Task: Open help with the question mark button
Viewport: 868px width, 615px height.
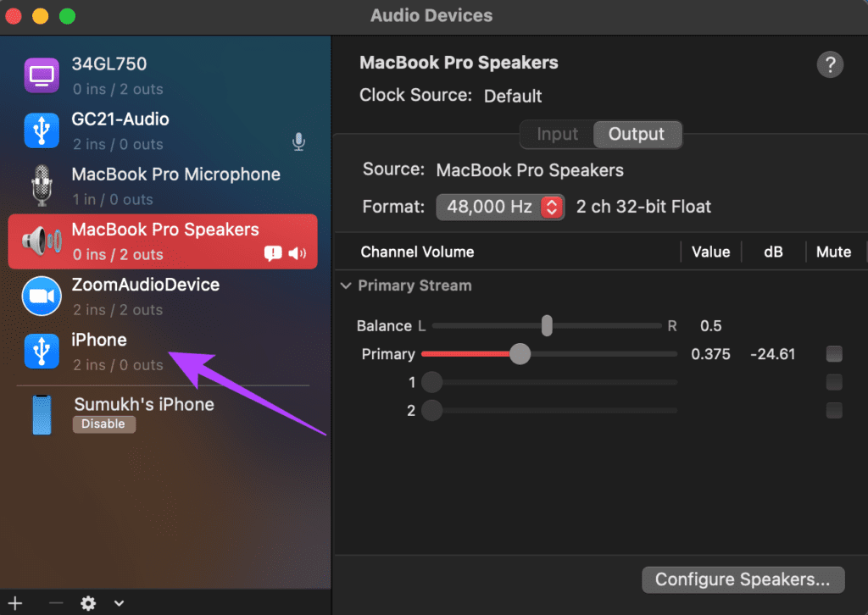Action: click(830, 64)
